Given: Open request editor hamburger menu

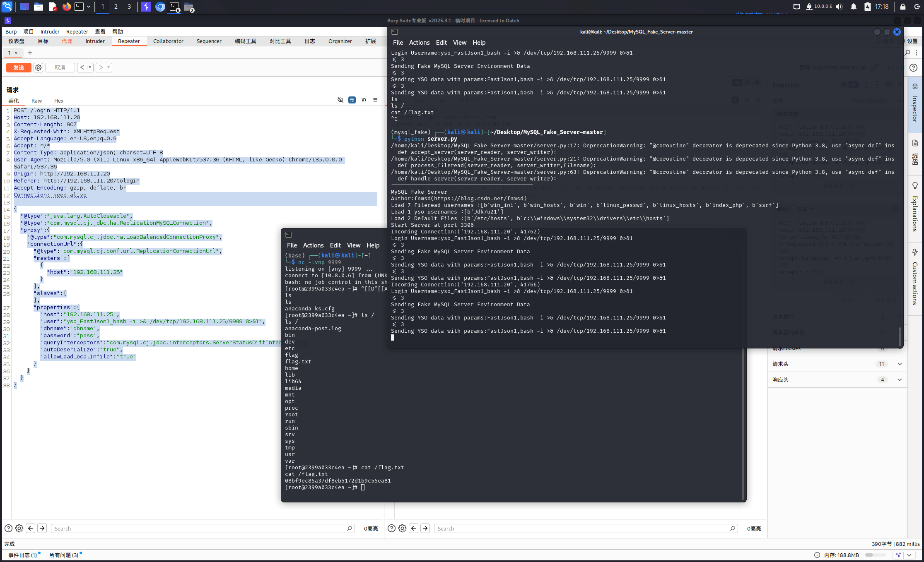Looking at the screenshot, I should tap(375, 100).
